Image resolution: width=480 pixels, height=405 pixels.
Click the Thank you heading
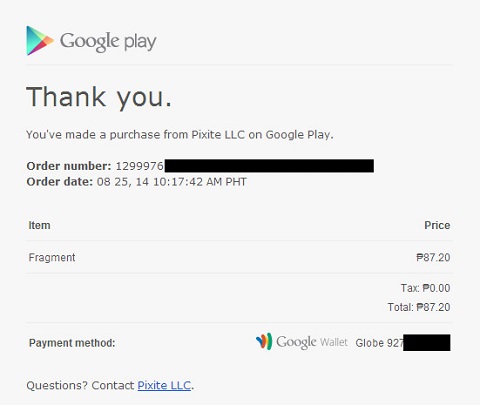[99, 97]
